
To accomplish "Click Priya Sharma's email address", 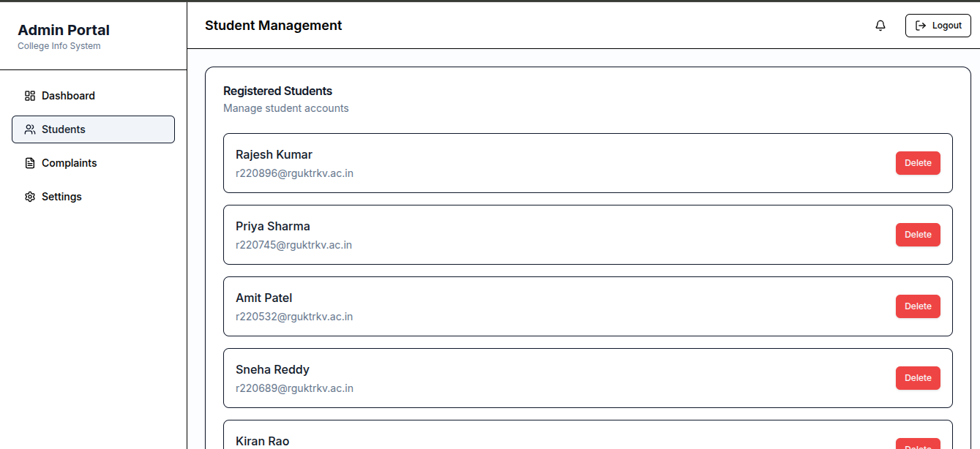I will pos(293,245).
